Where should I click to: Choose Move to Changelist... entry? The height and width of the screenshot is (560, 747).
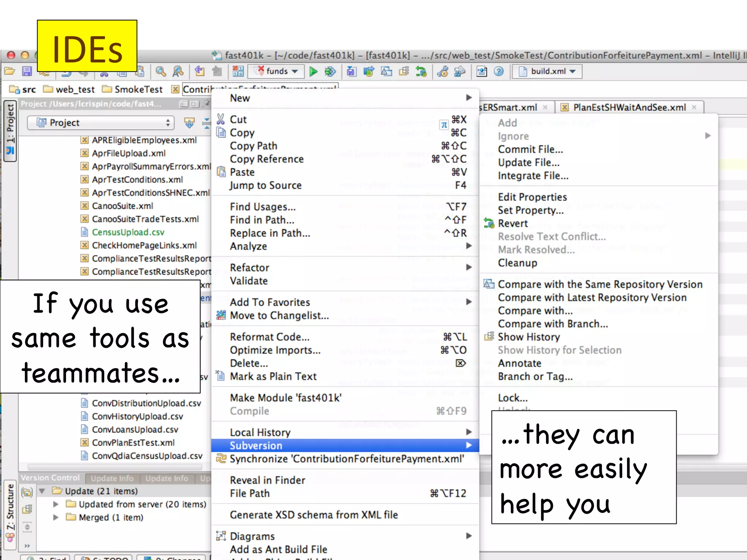point(345,315)
